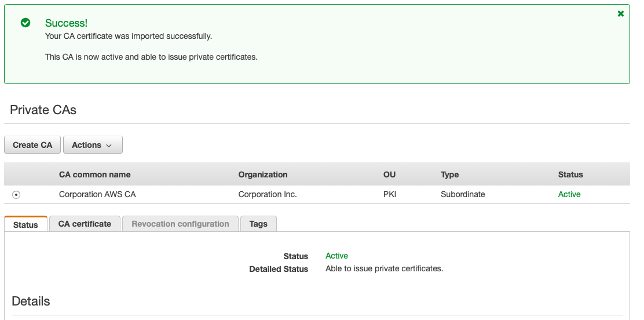Click the Subordinate type cell
Screen dimensions: 644x320
click(463, 194)
